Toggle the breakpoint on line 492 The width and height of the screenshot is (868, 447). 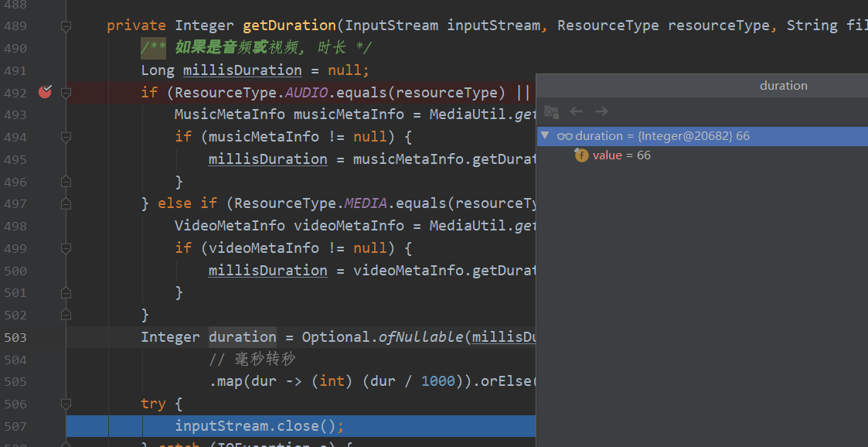coord(45,92)
